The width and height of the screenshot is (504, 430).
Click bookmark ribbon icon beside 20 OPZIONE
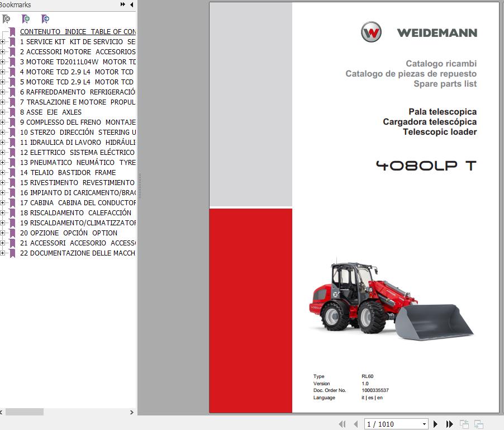[12, 233]
